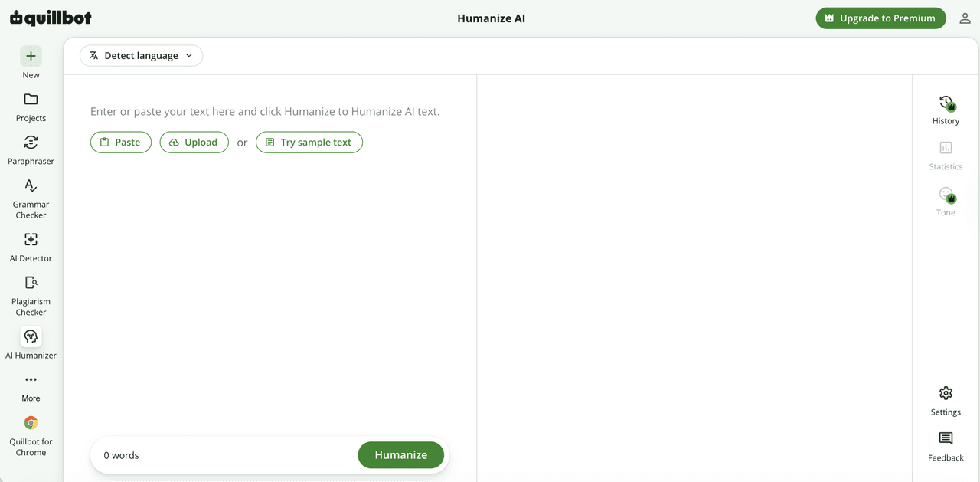Image resolution: width=980 pixels, height=482 pixels.
Task: Open the Tone panel
Action: 946,202
